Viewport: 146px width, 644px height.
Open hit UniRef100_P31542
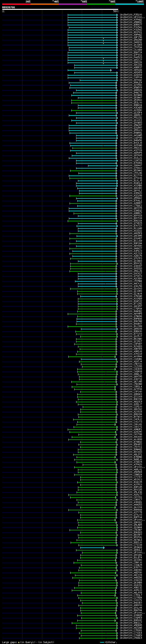pyautogui.click(x=131, y=30)
